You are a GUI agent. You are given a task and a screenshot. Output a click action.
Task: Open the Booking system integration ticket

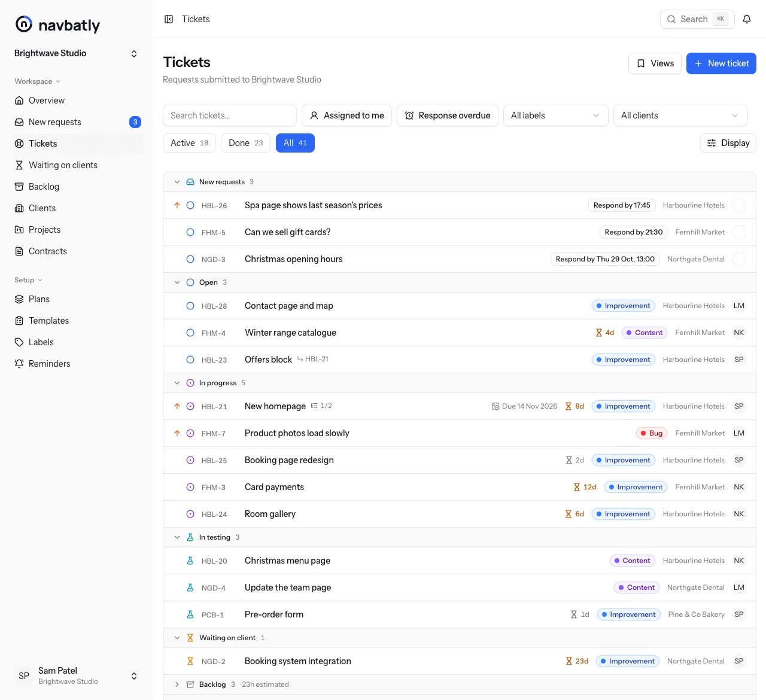(x=298, y=661)
